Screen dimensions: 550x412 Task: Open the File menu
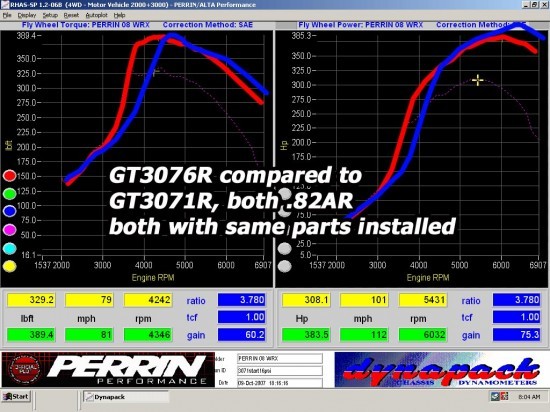click(x=7, y=15)
